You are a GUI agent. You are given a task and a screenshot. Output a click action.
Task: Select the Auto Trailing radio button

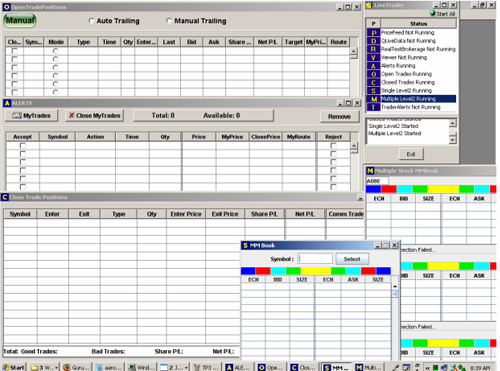91,21
